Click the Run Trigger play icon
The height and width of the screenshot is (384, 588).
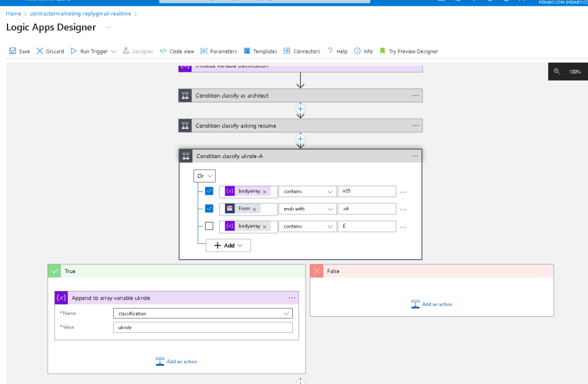click(73, 51)
